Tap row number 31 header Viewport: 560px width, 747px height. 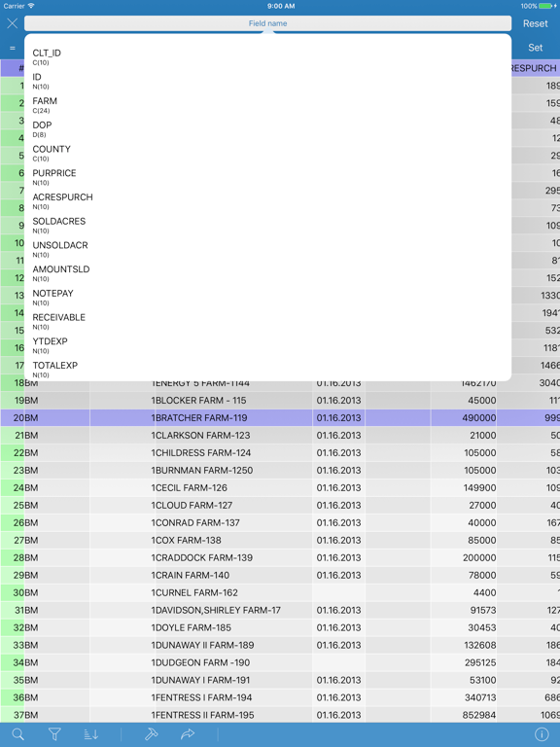coord(13,610)
